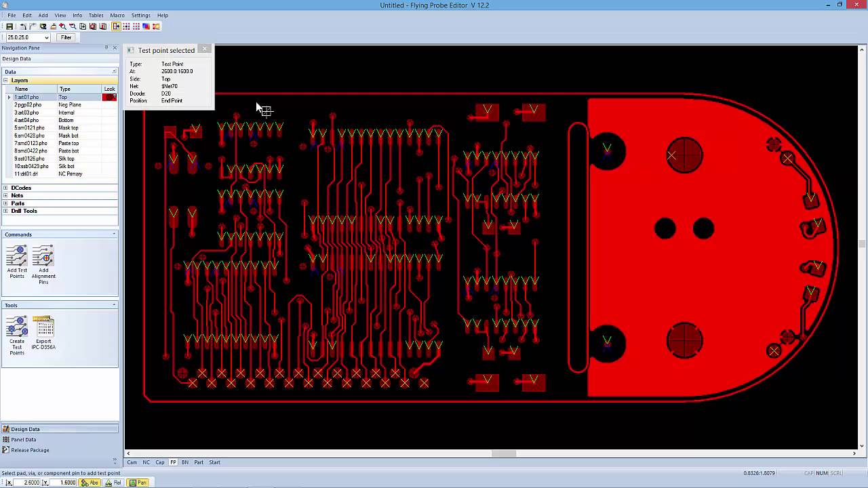The image size is (868, 488).
Task: Toggle the Rel coordinate mode button
Action: 113,483
